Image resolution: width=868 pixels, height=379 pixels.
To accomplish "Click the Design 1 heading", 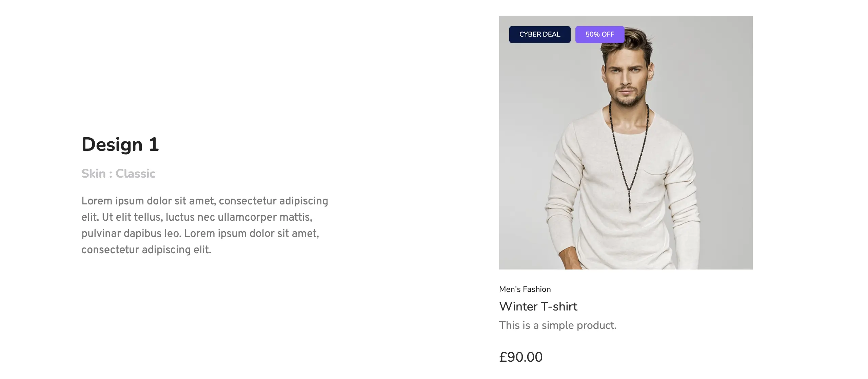I will click(120, 144).
